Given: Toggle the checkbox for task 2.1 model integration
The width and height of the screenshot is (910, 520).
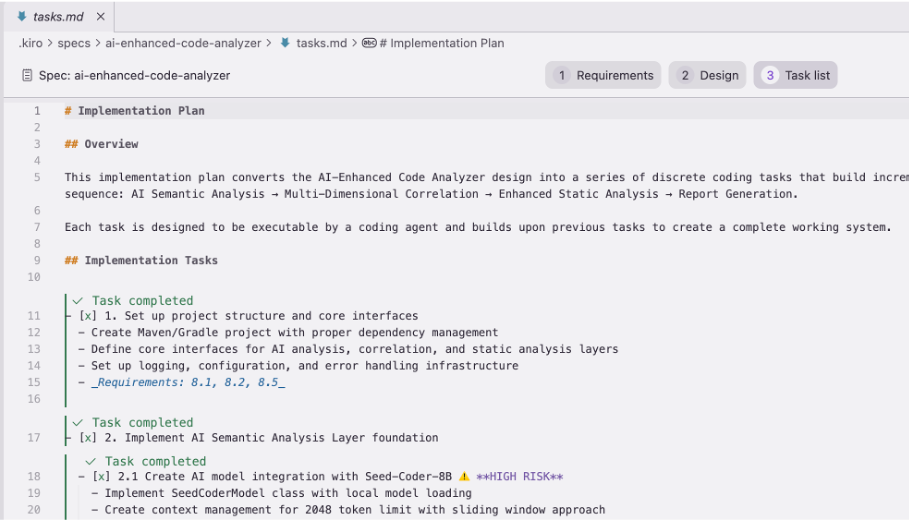Looking at the screenshot, I should click(x=101, y=477).
